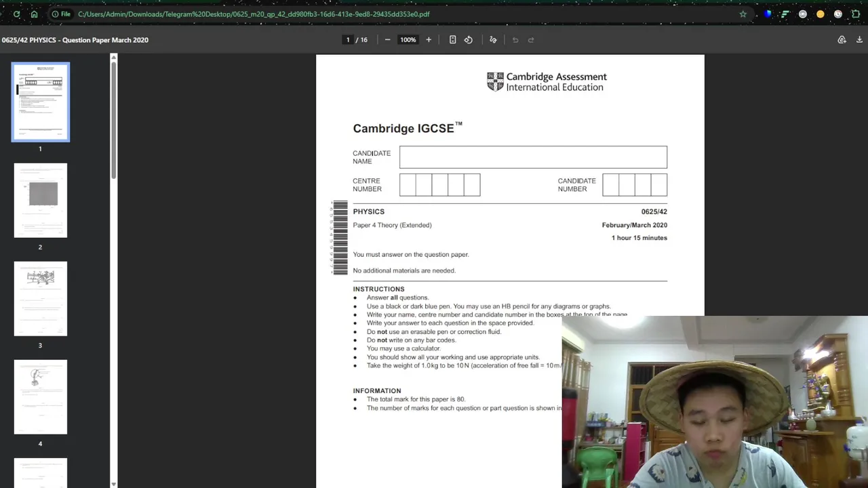Click the 'You may use a calculator.' line
Screen dimensions: 868x488
coord(403,348)
